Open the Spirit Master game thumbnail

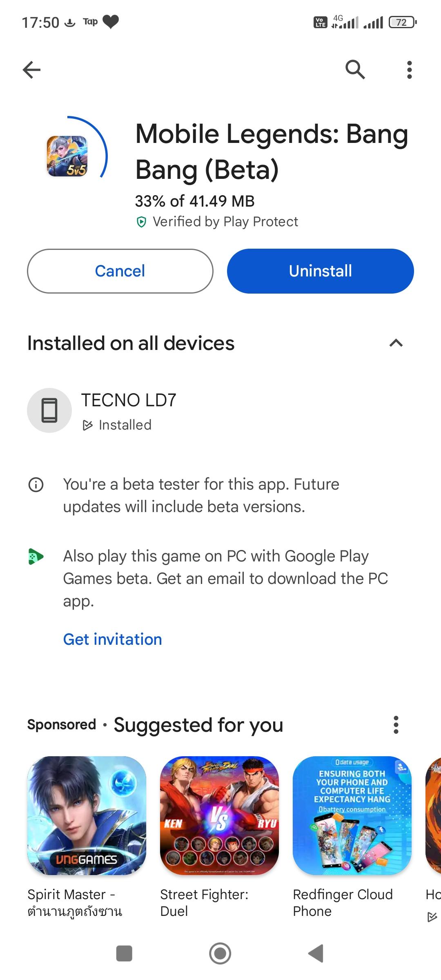[x=87, y=815]
